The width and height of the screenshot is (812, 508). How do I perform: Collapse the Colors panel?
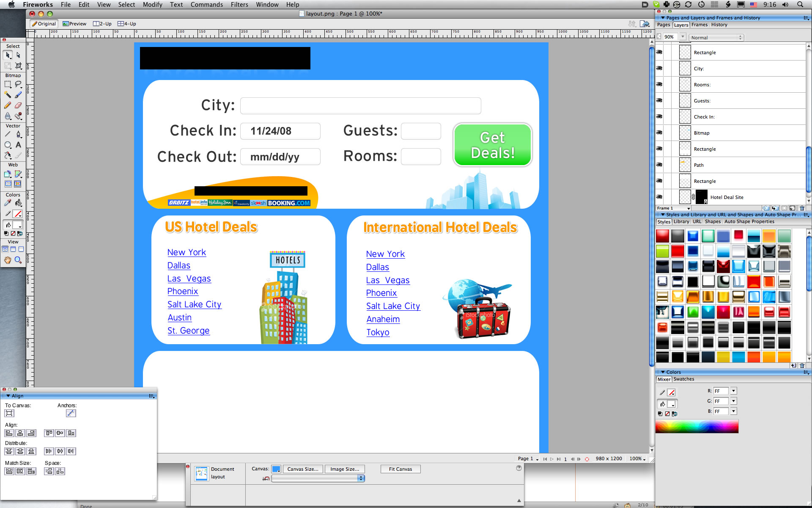[663, 372]
